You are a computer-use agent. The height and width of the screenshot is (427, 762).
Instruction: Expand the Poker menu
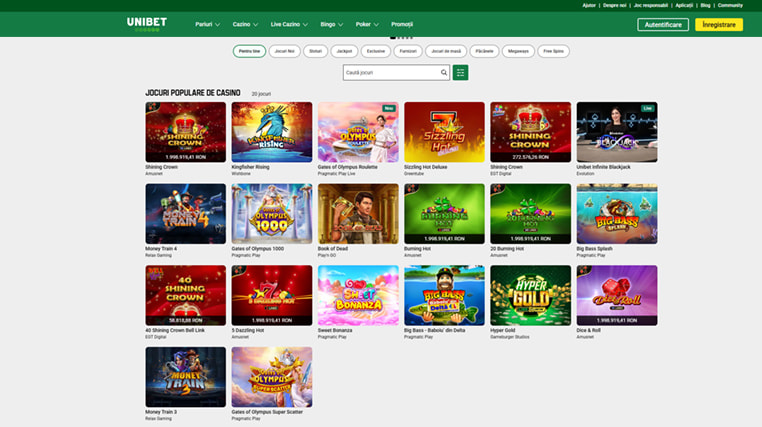pyautogui.click(x=367, y=24)
